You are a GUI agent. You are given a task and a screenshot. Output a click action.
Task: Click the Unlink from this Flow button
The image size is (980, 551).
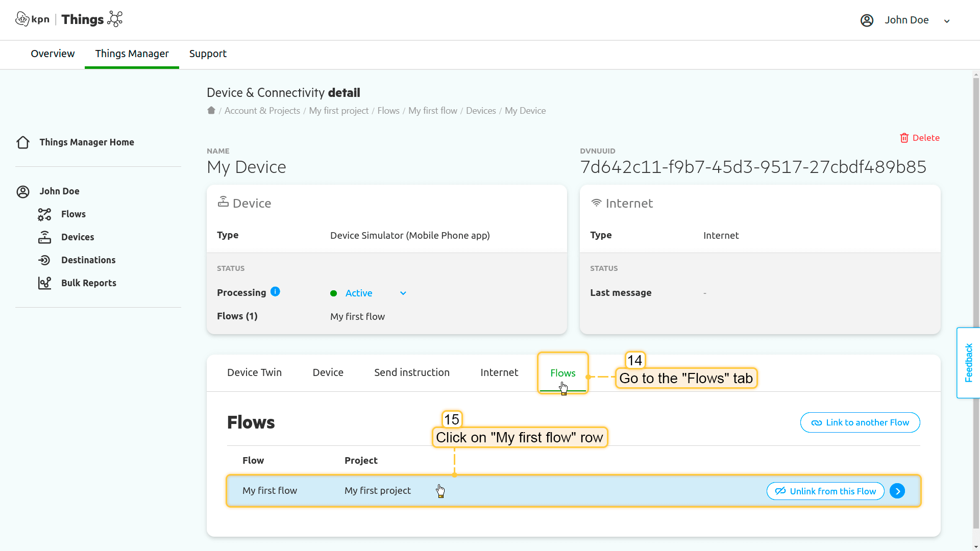pyautogui.click(x=825, y=491)
